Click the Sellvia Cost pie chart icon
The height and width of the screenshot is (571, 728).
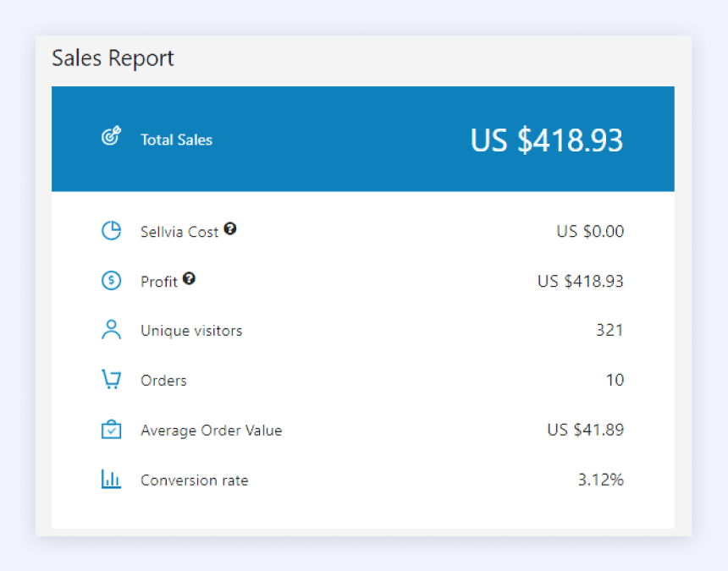pyautogui.click(x=112, y=231)
